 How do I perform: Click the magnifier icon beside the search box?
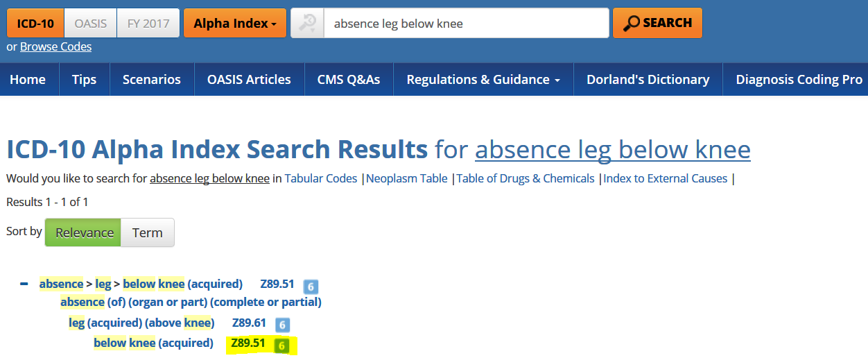coord(307,23)
